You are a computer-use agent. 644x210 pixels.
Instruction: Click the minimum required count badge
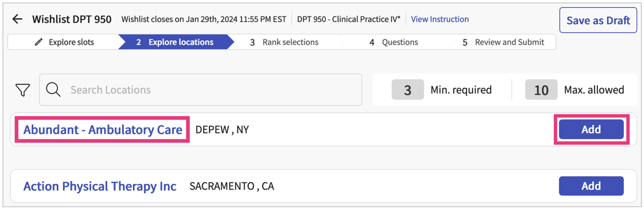(x=407, y=90)
